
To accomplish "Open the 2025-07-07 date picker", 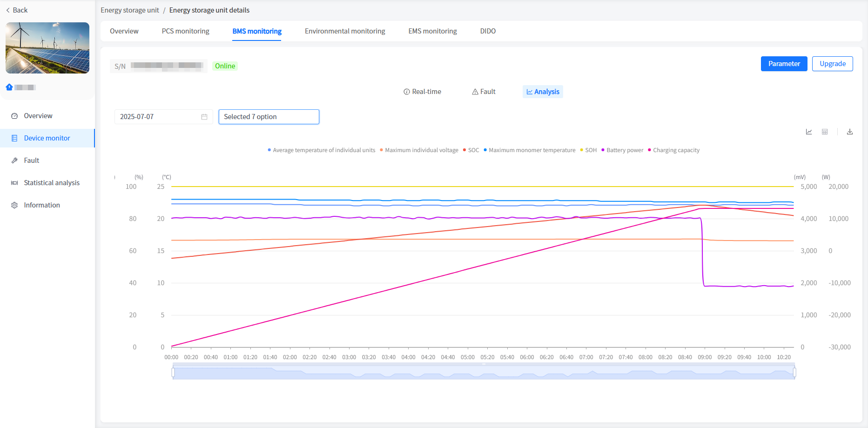I will (x=158, y=117).
